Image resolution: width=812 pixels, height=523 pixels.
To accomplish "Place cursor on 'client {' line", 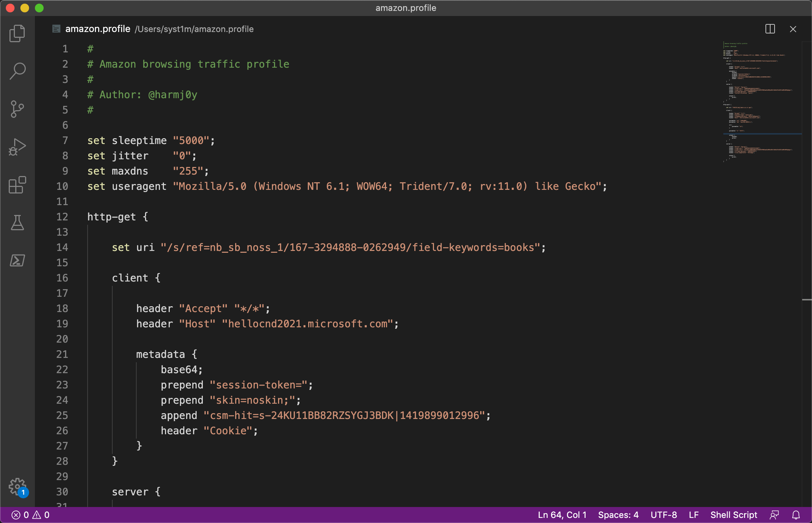I will point(136,278).
